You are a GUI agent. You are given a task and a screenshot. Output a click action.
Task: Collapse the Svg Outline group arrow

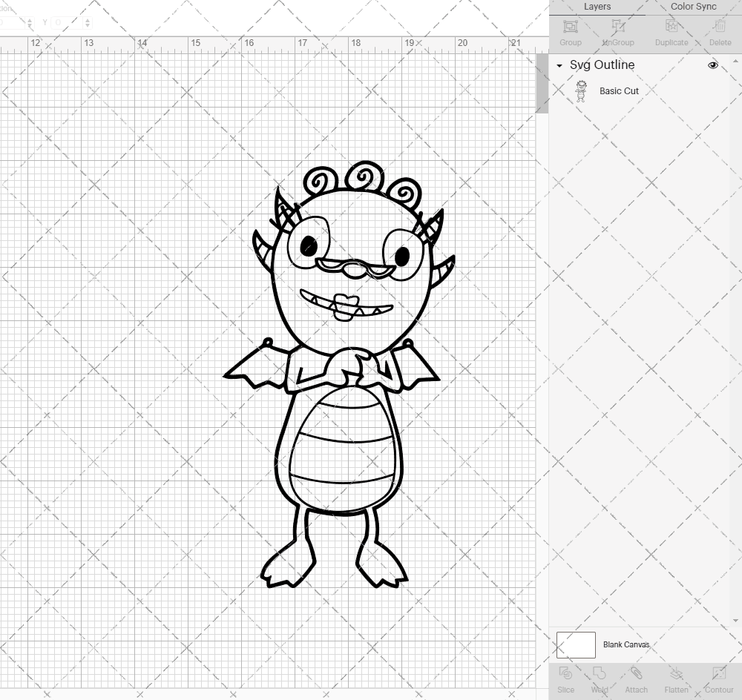pyautogui.click(x=559, y=66)
